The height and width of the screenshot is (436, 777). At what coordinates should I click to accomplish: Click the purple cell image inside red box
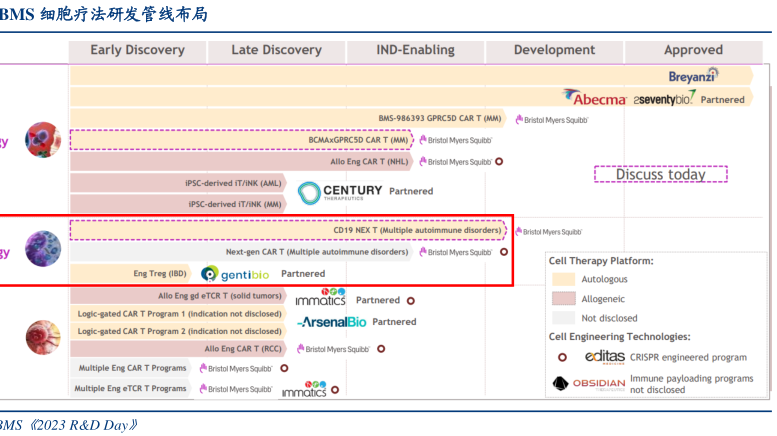[x=42, y=247]
